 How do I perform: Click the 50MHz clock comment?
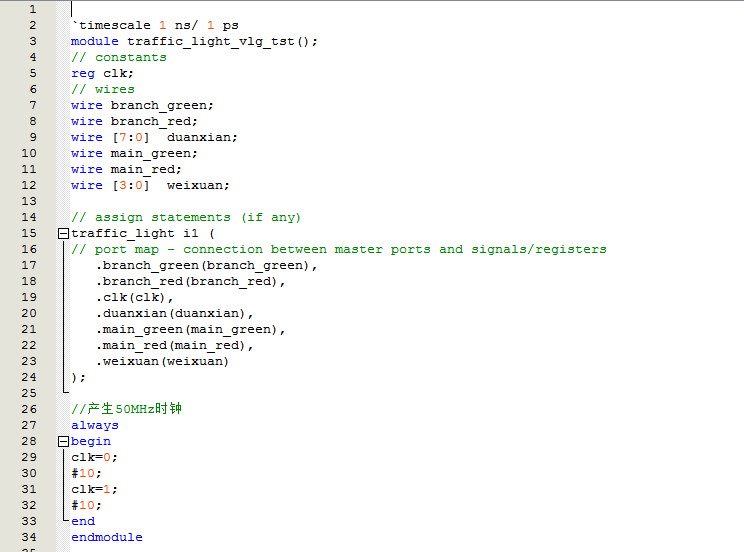click(126, 409)
